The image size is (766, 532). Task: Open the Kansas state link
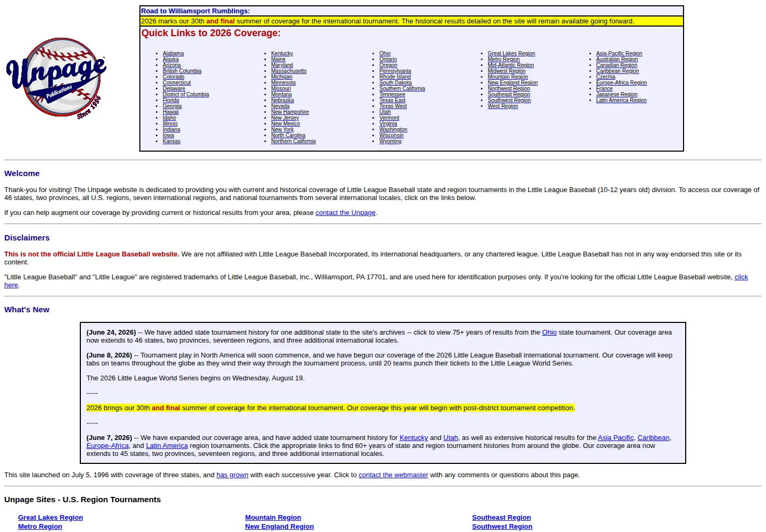(171, 142)
